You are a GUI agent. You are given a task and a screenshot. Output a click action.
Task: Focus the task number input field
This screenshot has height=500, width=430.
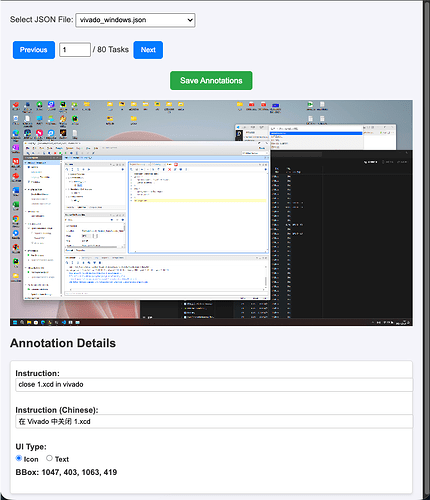(75, 50)
